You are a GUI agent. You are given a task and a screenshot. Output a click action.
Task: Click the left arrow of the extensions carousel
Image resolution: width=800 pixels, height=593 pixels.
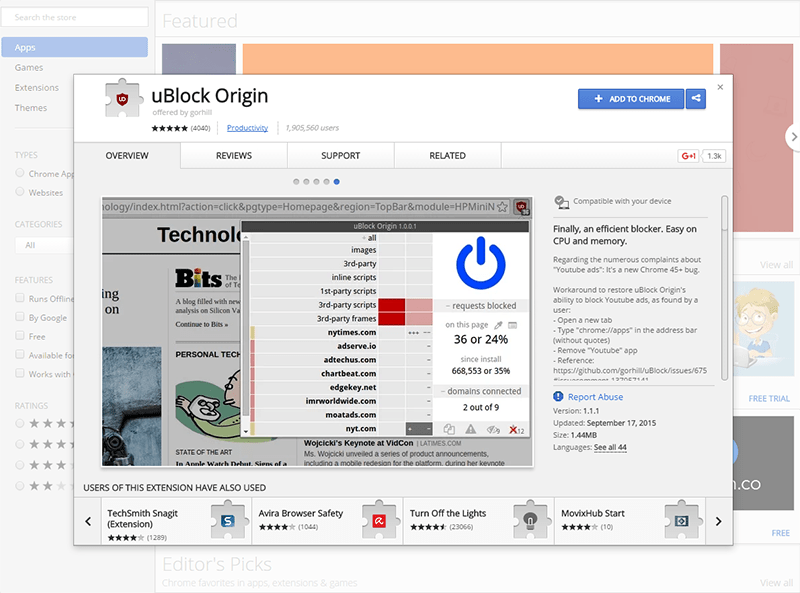click(x=88, y=521)
